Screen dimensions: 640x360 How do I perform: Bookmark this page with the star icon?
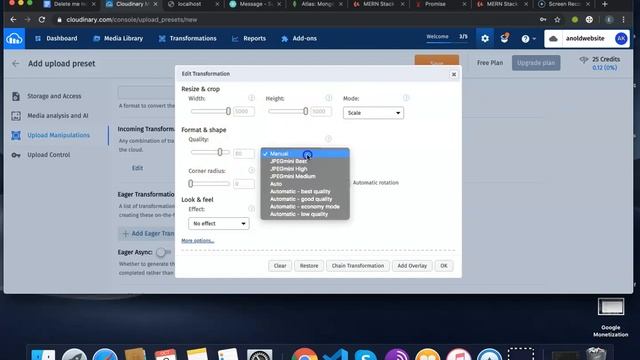tap(557, 20)
